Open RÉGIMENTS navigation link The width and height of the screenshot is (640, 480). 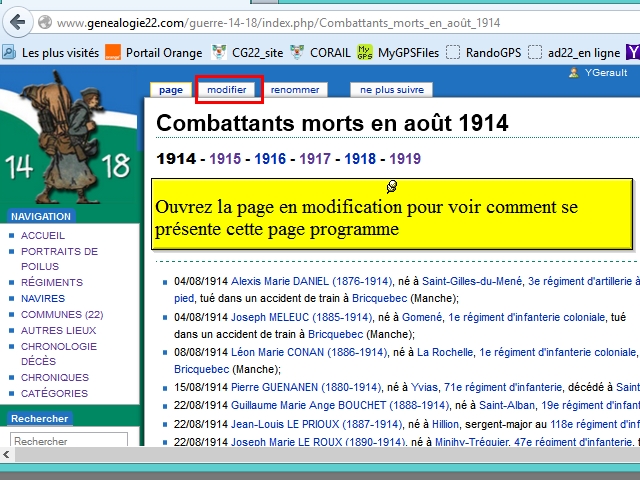click(52, 282)
